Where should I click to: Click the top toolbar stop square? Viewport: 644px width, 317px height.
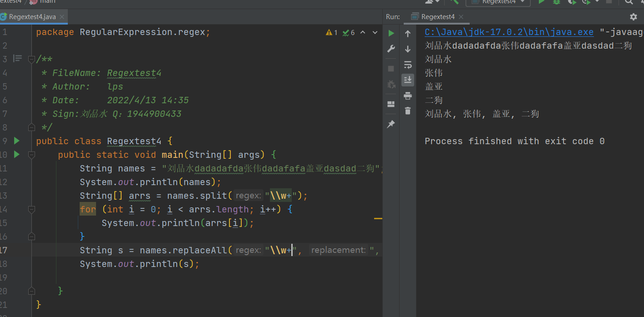click(609, 2)
